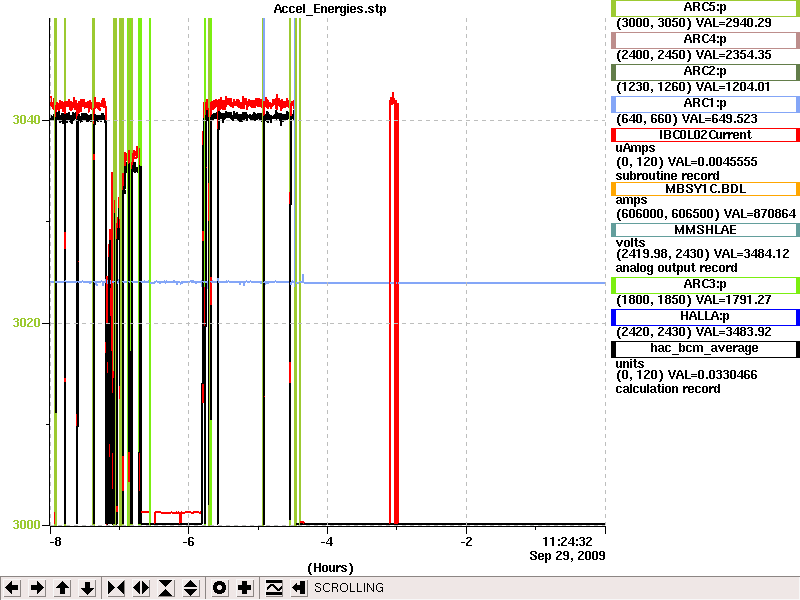Click the ARC4 value VAL=2354.35

[x=734, y=55]
